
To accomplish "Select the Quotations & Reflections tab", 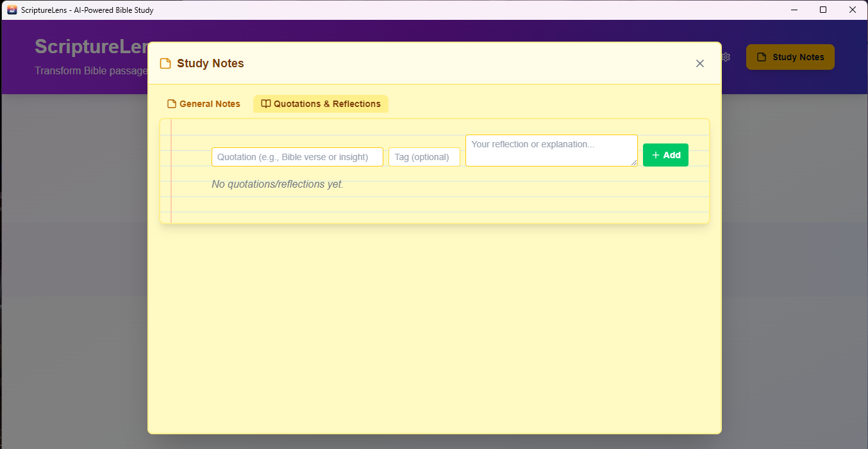I will (x=321, y=104).
